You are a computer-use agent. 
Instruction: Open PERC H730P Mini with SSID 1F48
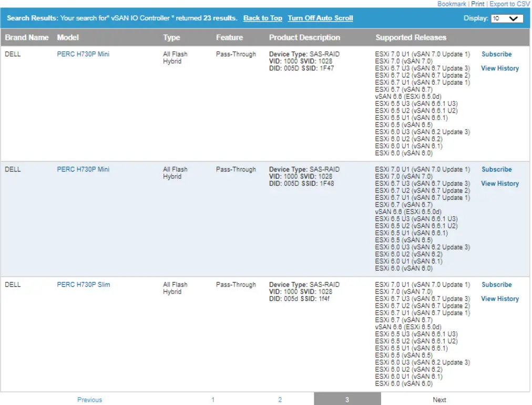click(x=83, y=169)
